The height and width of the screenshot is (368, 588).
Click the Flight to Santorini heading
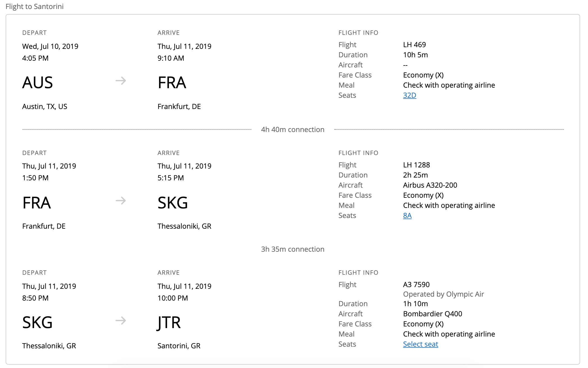click(35, 6)
